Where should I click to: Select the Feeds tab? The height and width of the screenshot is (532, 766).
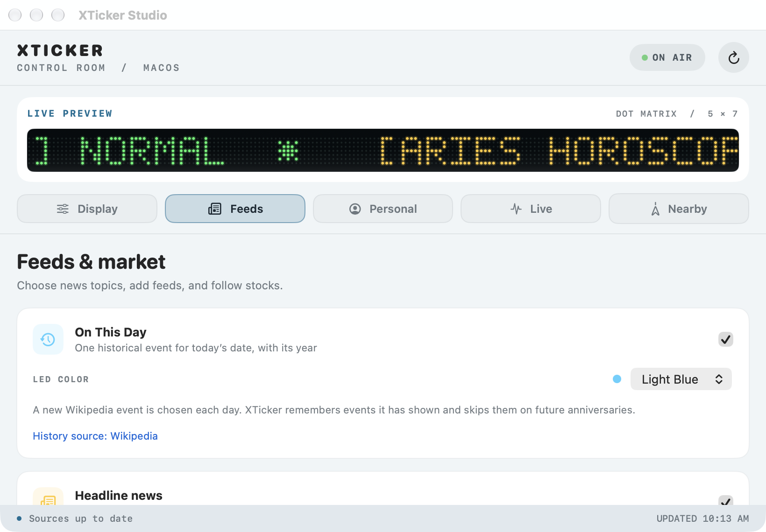click(x=235, y=209)
